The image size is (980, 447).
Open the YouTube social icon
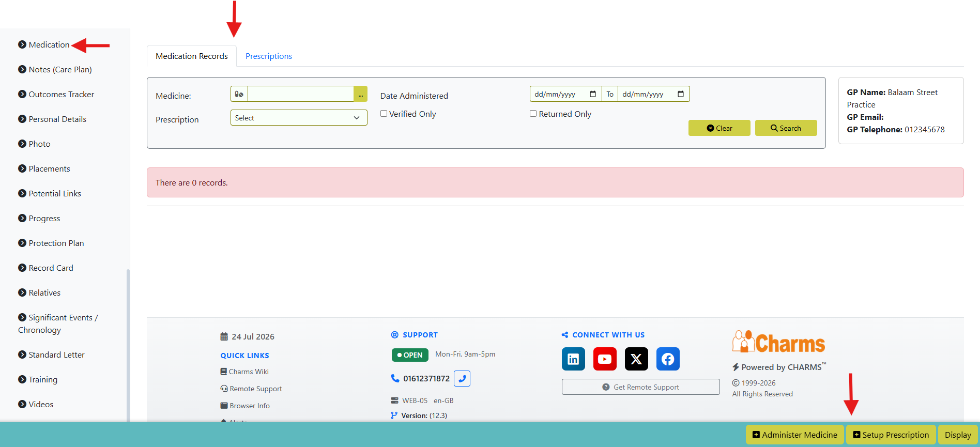(x=605, y=359)
